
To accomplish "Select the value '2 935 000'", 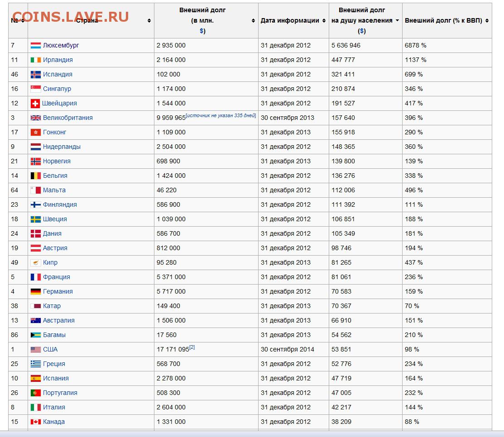I will 171,45.
